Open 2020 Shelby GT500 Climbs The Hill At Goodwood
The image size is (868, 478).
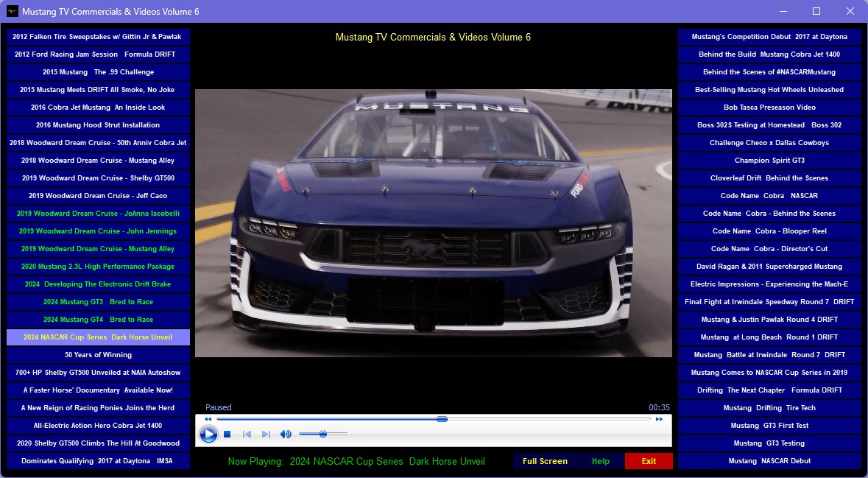[98, 443]
